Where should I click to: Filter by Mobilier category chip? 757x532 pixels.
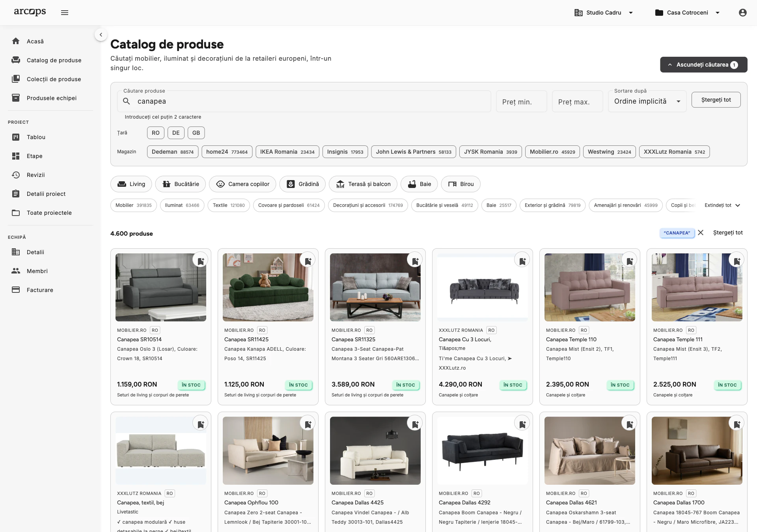coord(134,205)
